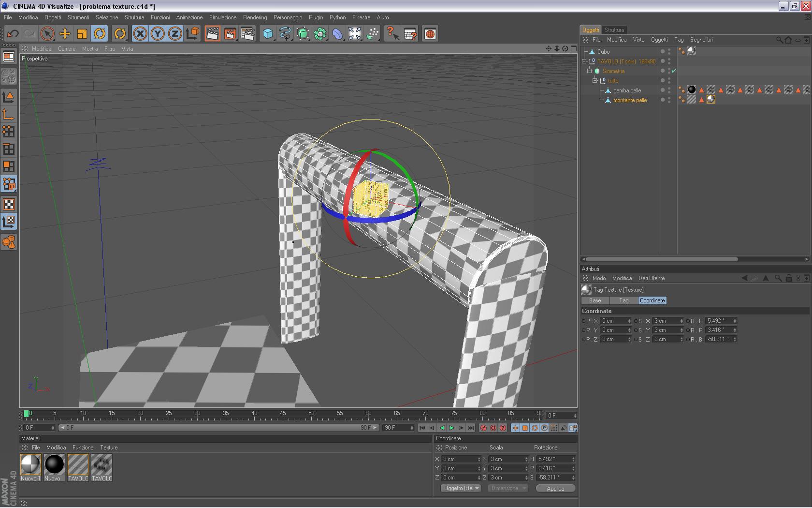Click the timeline range bar showing 0 F to 90 F
812x508 pixels.
tap(218, 428)
